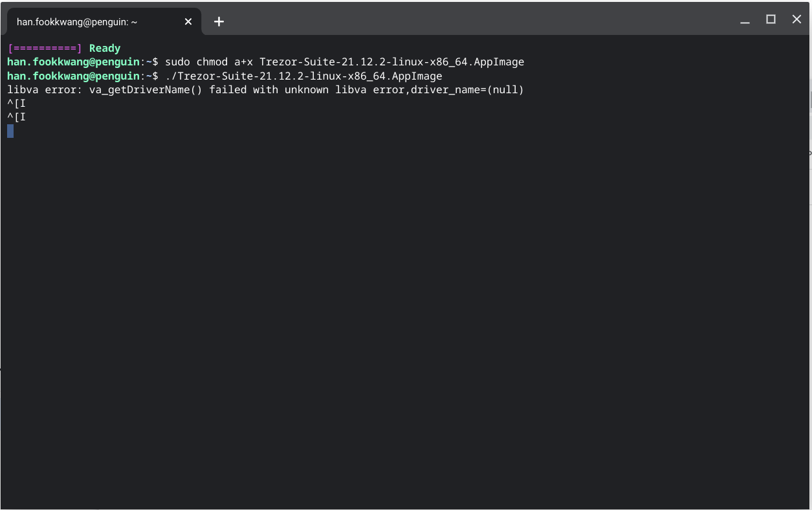This screenshot has width=812, height=510.
Task: Click the second han.fookkwang@penguin prompt
Action: (73, 76)
